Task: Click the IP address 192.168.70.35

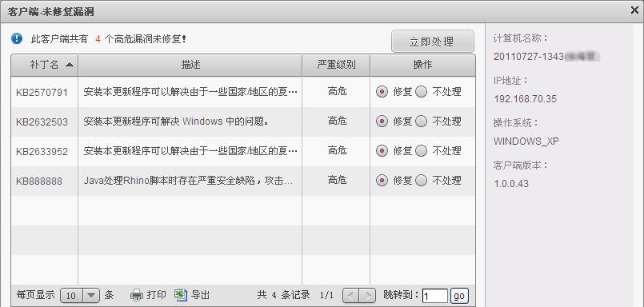Action: (525, 99)
